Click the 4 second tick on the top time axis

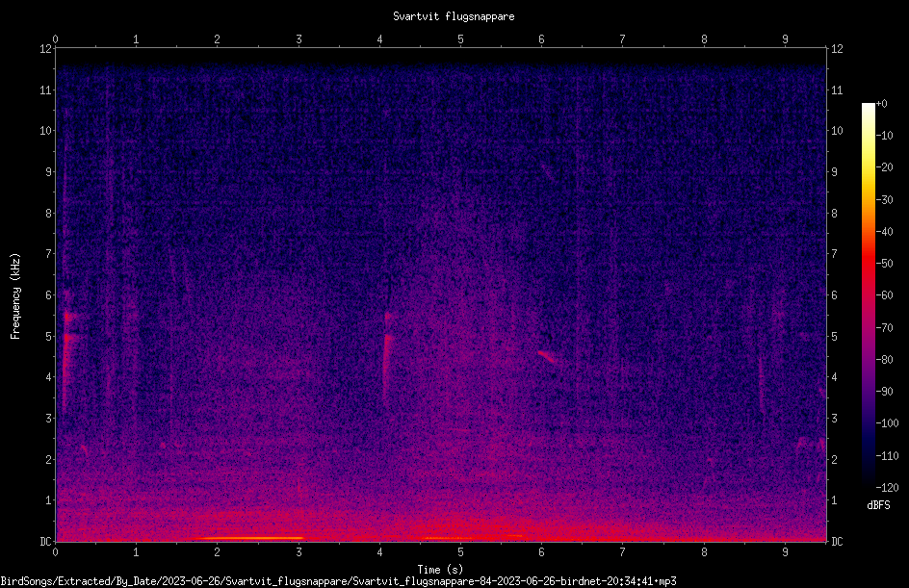379,39
